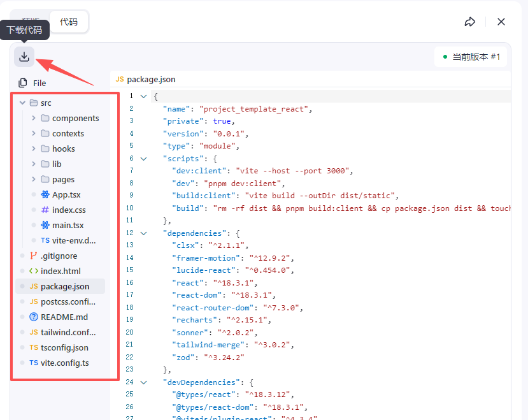Click the File copy icon
The width and height of the screenshot is (528, 420).
pos(23,83)
